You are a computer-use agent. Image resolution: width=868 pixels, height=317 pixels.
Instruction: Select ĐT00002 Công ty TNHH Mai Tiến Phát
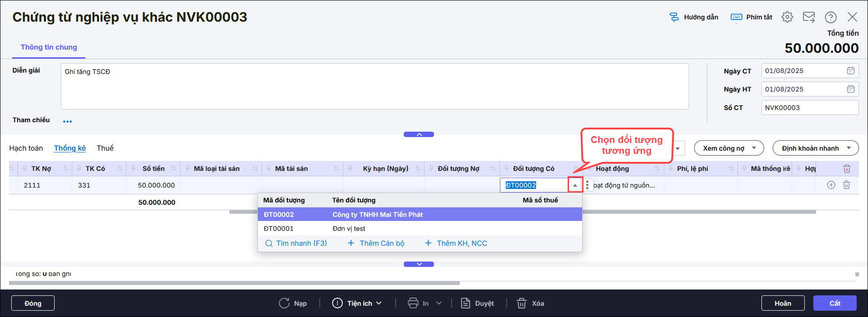point(420,214)
